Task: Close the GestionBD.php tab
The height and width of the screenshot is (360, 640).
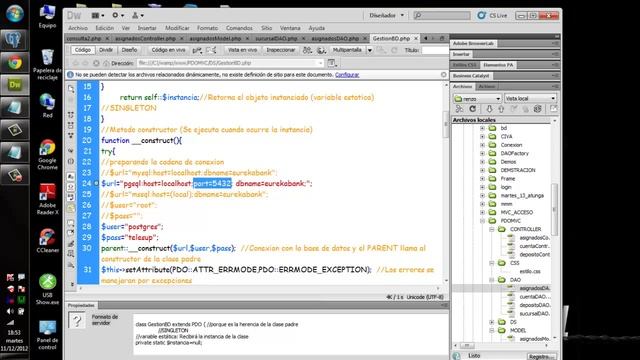Action: (x=416, y=38)
